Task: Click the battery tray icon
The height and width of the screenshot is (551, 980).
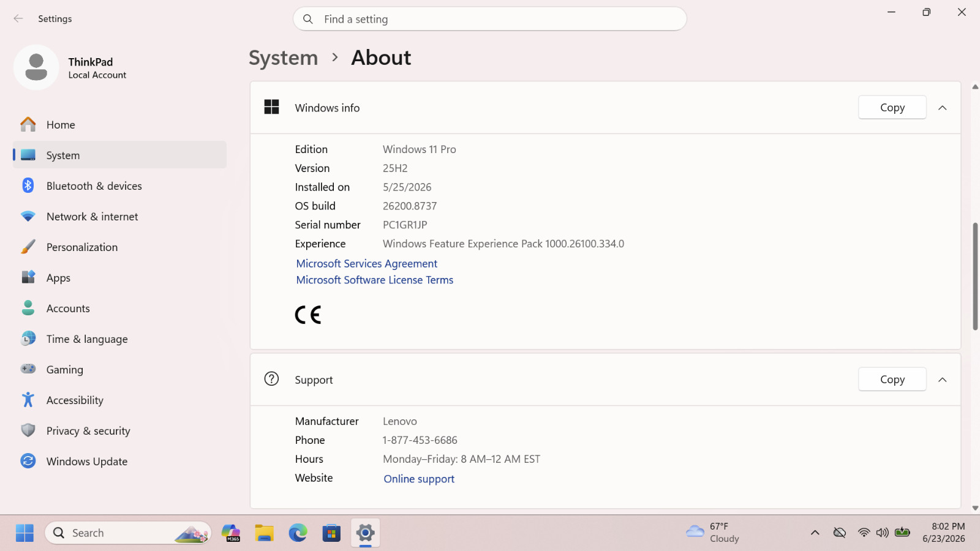Action: 902,532
